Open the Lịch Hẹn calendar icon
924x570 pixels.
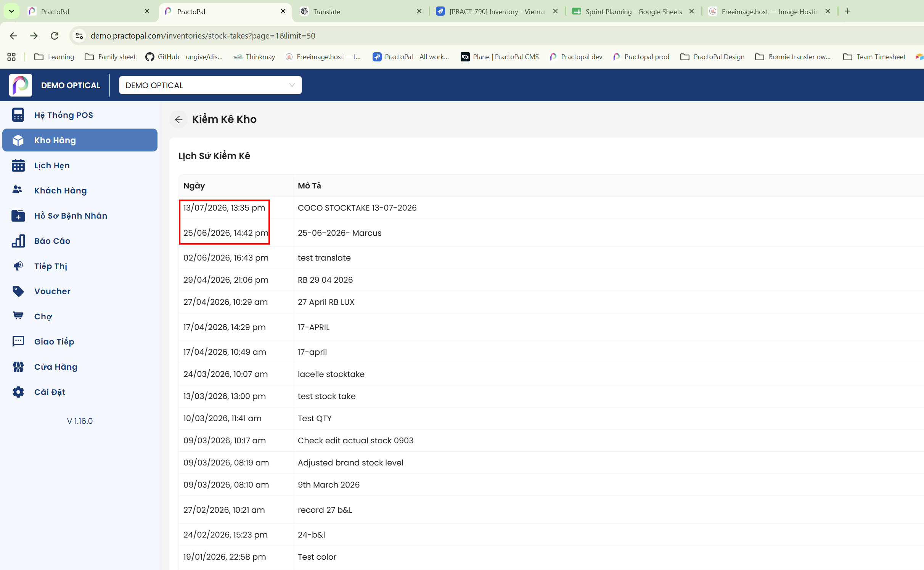tap(18, 165)
